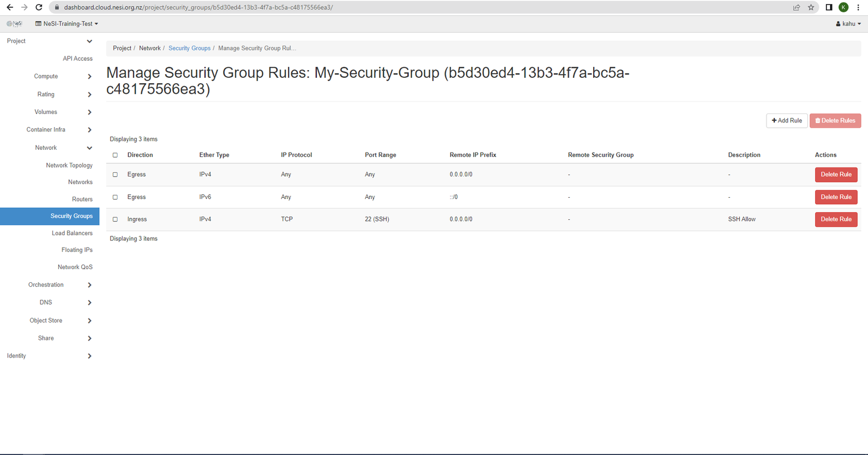The image size is (868, 455).
Task: Open the browser side panel icon
Action: point(829,8)
